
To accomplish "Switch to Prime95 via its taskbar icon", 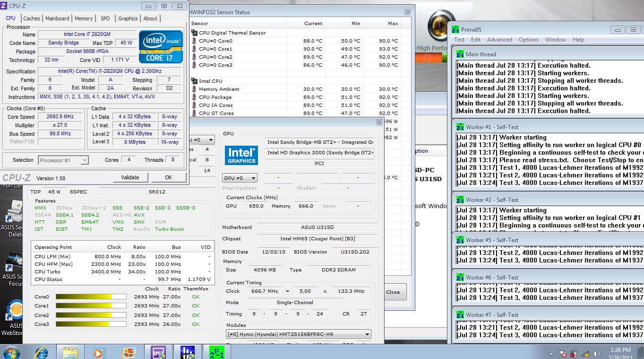I will (216, 352).
